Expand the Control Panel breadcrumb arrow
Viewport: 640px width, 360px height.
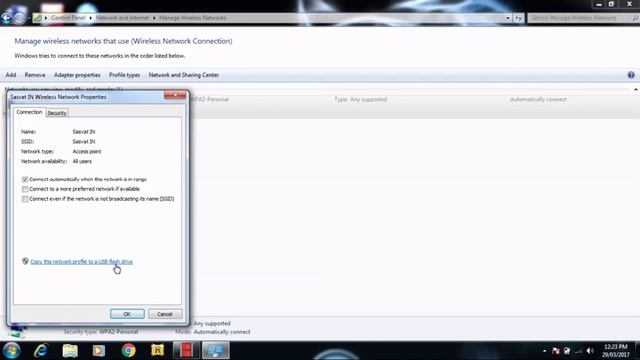point(91,18)
